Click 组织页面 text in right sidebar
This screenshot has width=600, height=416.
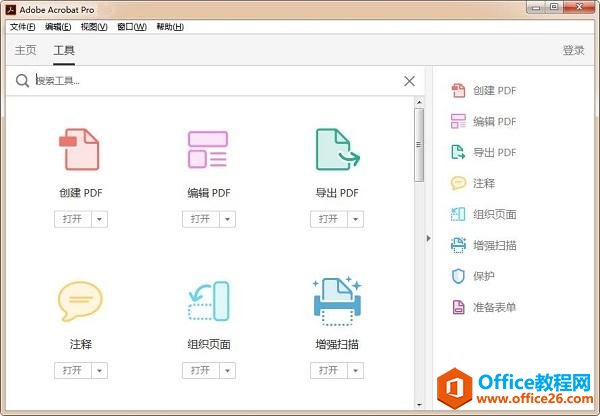tap(494, 214)
